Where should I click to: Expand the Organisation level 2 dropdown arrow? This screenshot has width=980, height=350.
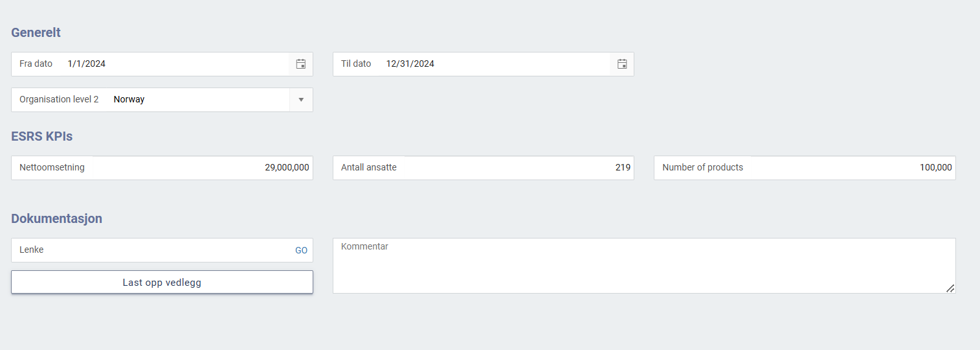tap(301, 100)
